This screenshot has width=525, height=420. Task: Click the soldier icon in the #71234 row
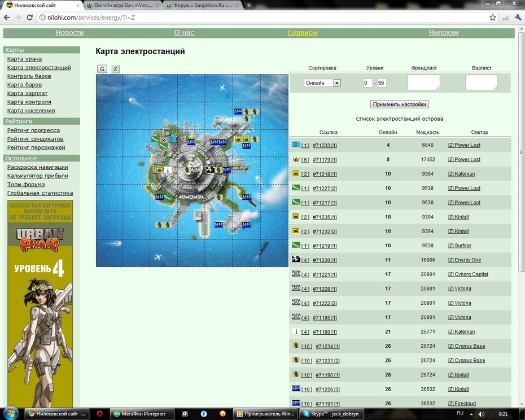(x=296, y=345)
